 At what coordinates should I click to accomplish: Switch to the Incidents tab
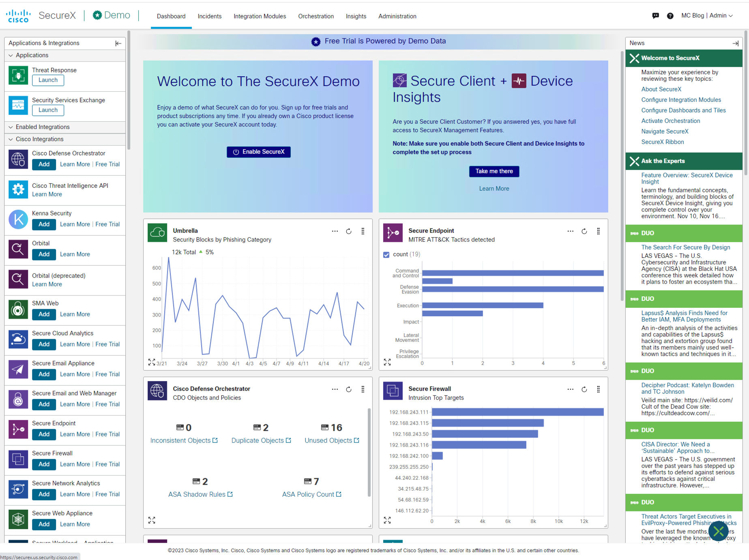click(x=210, y=16)
